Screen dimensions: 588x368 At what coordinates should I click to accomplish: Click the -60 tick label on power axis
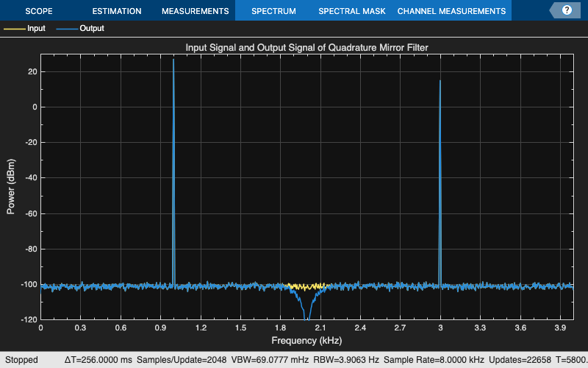[32, 213]
